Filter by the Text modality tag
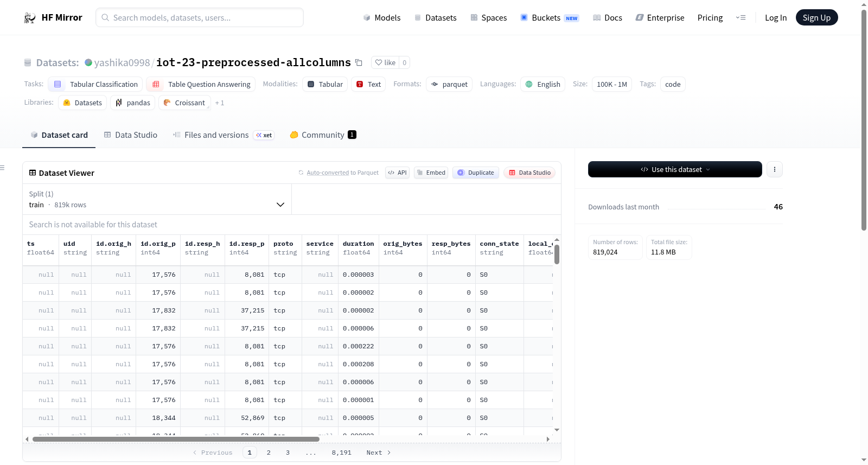This screenshot has width=868, height=465. pyautogui.click(x=368, y=84)
